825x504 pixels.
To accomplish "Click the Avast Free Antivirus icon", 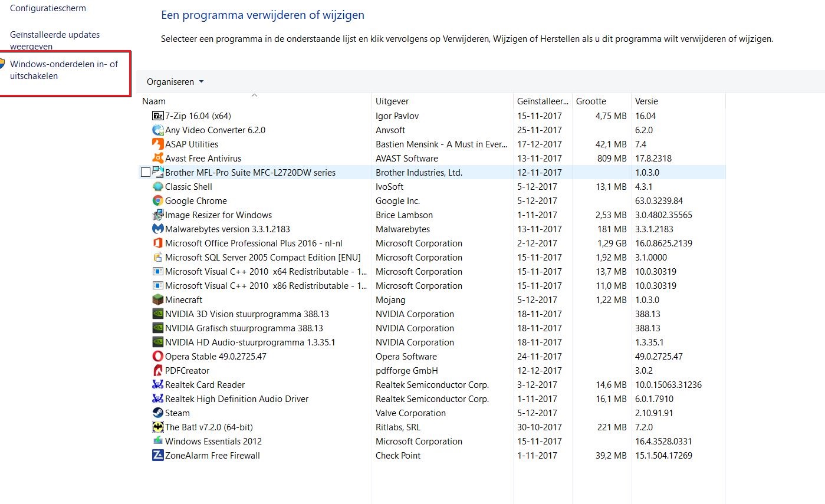I will (158, 159).
